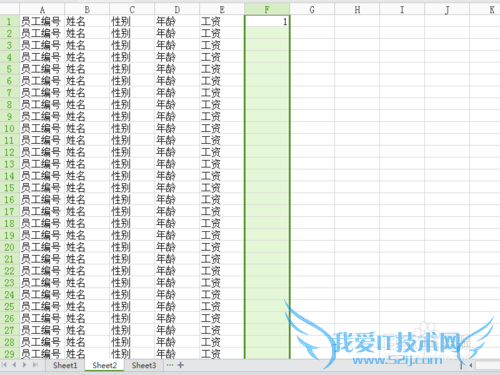Click 员工编号 in row 5
The height and width of the screenshot is (375, 500).
[41, 69]
